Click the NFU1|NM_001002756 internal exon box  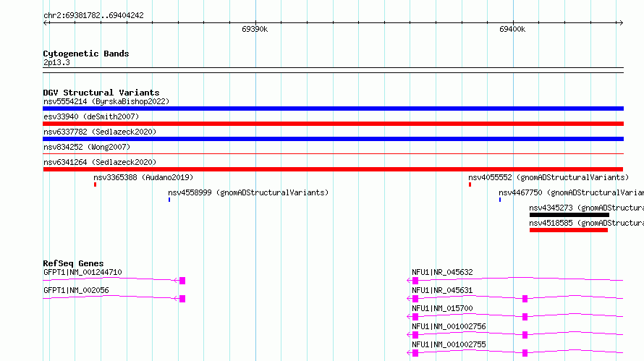tap(525, 335)
